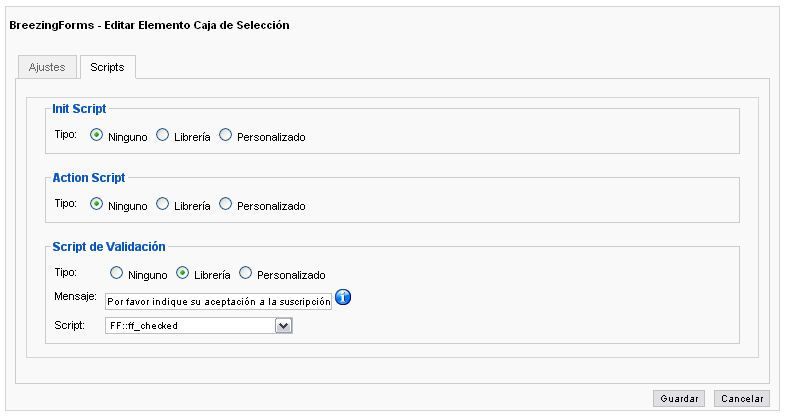Select FF::ff_checked script combo box
Viewport: 786px width, 416px height.
pyautogui.click(x=199, y=326)
